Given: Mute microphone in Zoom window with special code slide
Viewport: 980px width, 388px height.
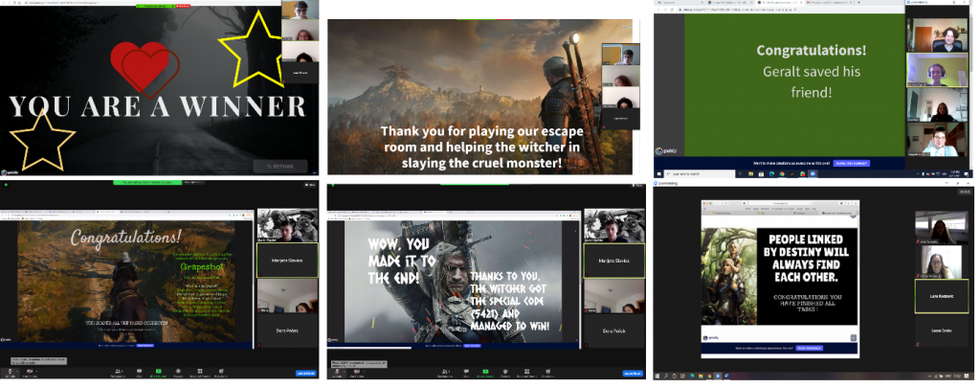Looking at the screenshot, I should point(337,373).
